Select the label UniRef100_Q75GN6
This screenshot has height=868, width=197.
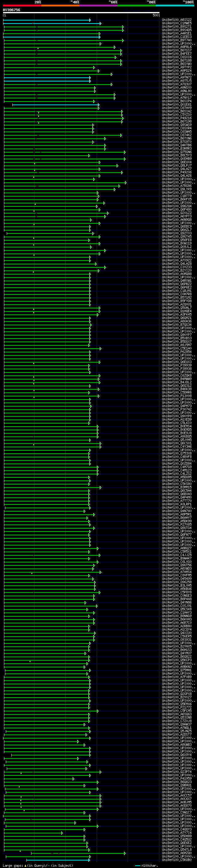[x=177, y=152]
